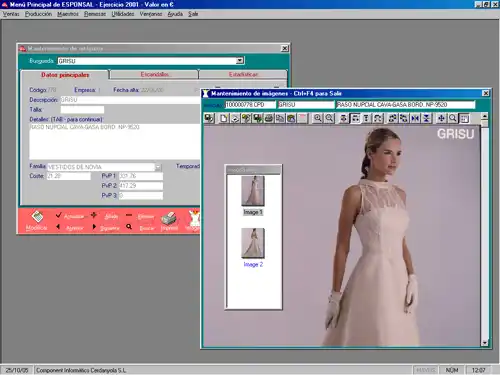This screenshot has width=500, height=375.
Task: Click the article code field 100000778
Action: (x=250, y=105)
